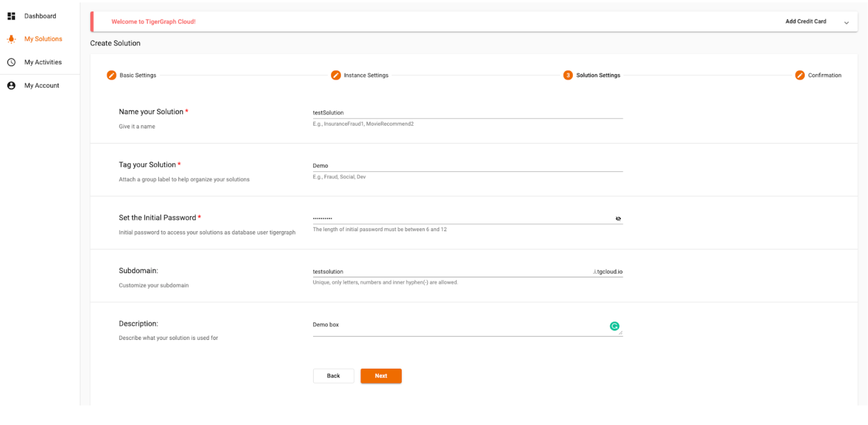Click the My Activities clock icon

click(11, 62)
